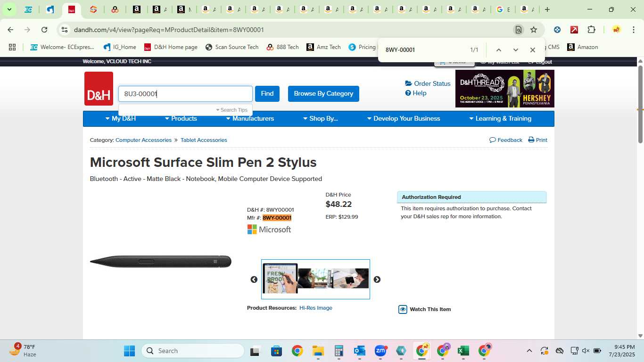Expand Manufacturers menu

[250, 119]
